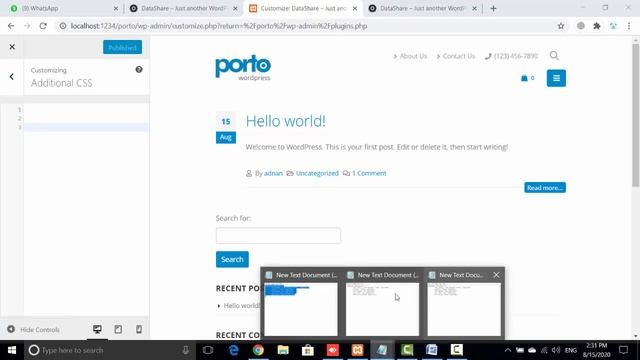Viewport: 640px width, 360px height.
Task: Click the header search magnifier icon
Action: [x=554, y=56]
